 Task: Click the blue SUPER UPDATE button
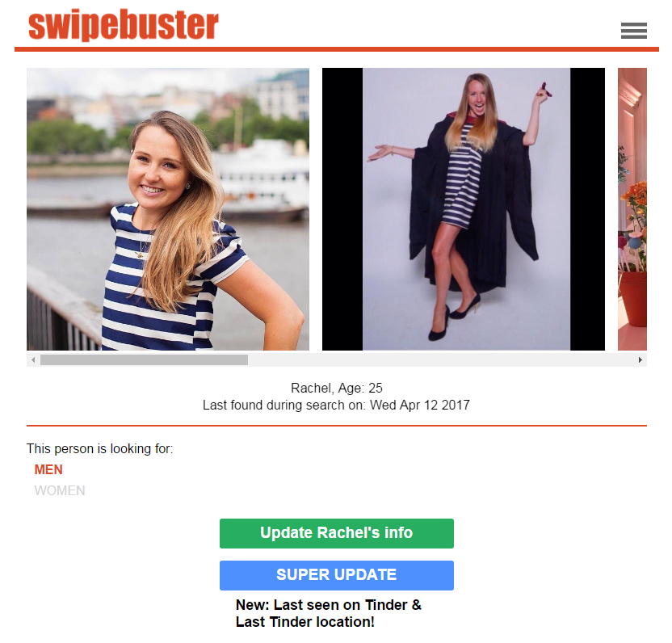(337, 575)
